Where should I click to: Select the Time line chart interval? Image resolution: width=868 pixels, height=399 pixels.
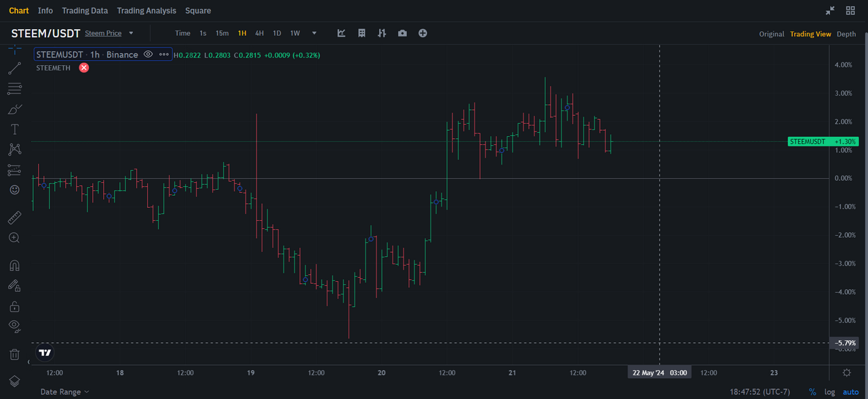(182, 33)
